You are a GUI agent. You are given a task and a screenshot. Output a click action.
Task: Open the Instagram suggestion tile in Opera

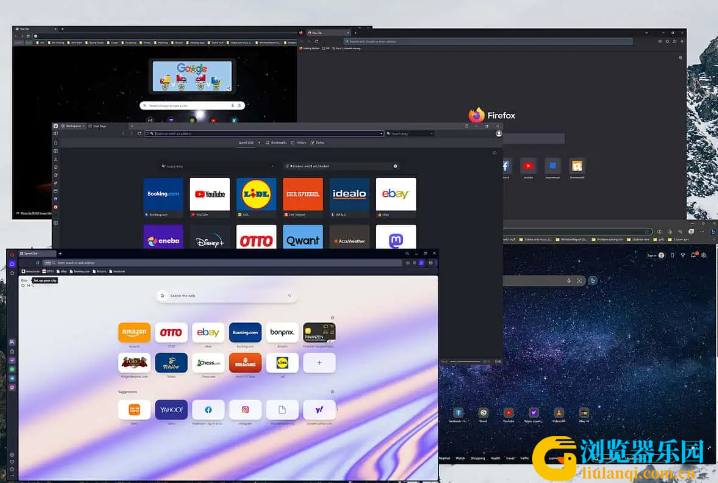tap(245, 410)
